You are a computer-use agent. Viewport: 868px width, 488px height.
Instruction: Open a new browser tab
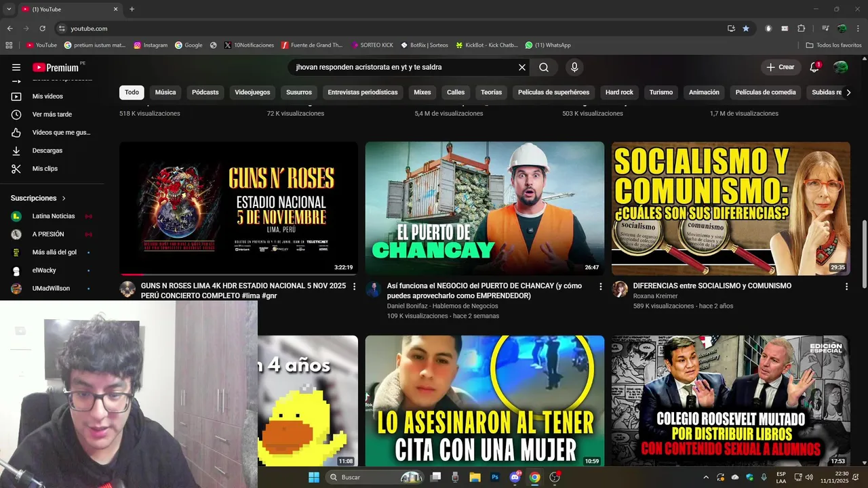pos(132,9)
